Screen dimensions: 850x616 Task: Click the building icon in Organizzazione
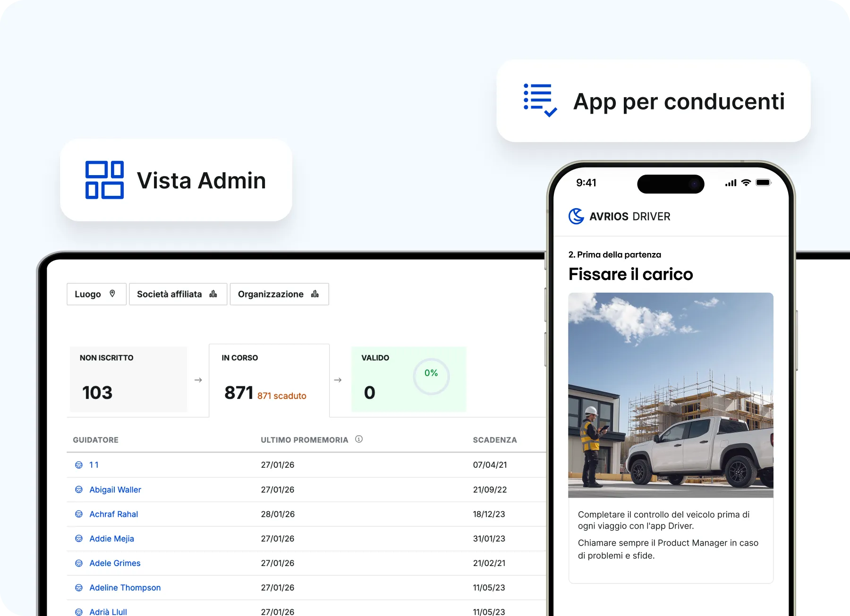coord(315,294)
